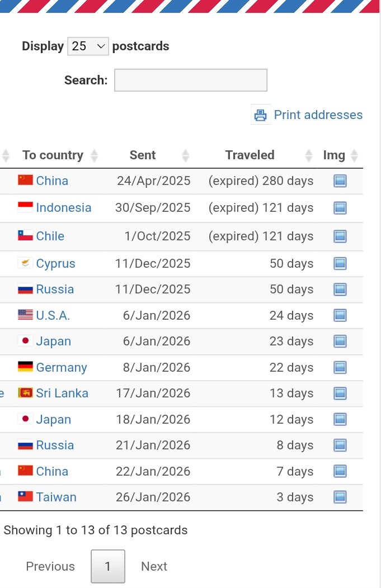The height and width of the screenshot is (588, 381).
Task: Sort table by Traveled column
Action: point(250,155)
